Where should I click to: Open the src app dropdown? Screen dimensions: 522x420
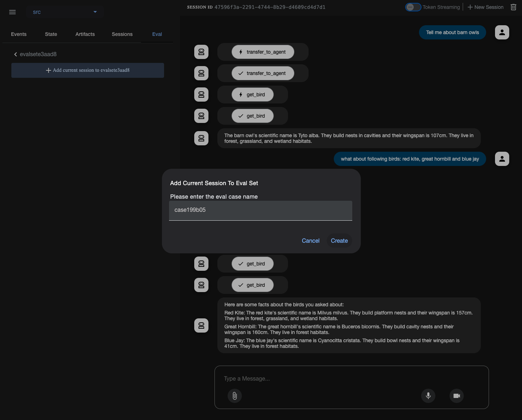pos(65,12)
